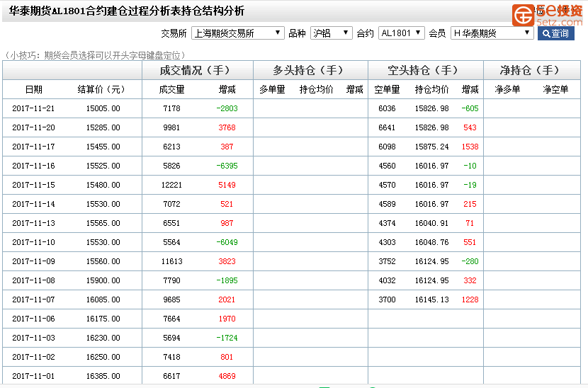
Task: Click average price 16145.13
Action: click(431, 299)
